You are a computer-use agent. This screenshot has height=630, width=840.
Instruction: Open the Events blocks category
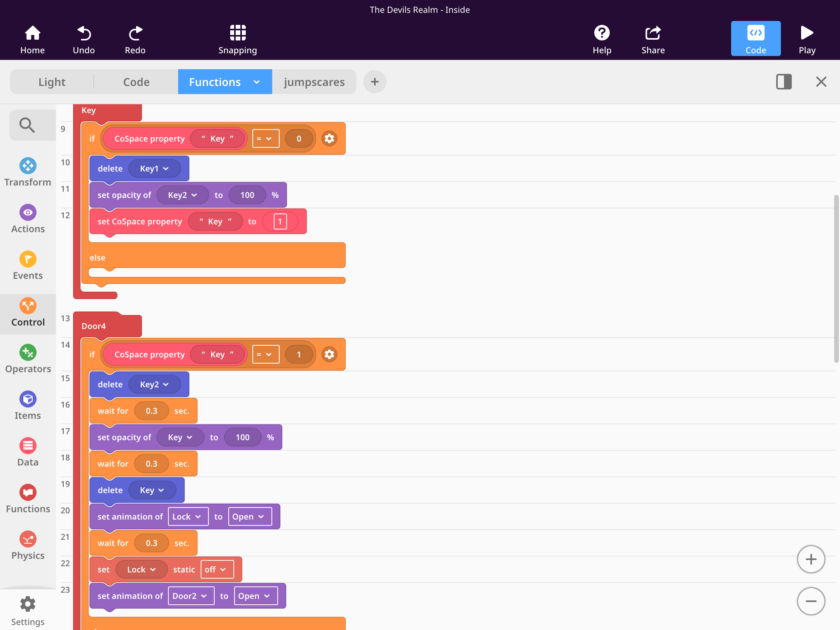(x=28, y=265)
